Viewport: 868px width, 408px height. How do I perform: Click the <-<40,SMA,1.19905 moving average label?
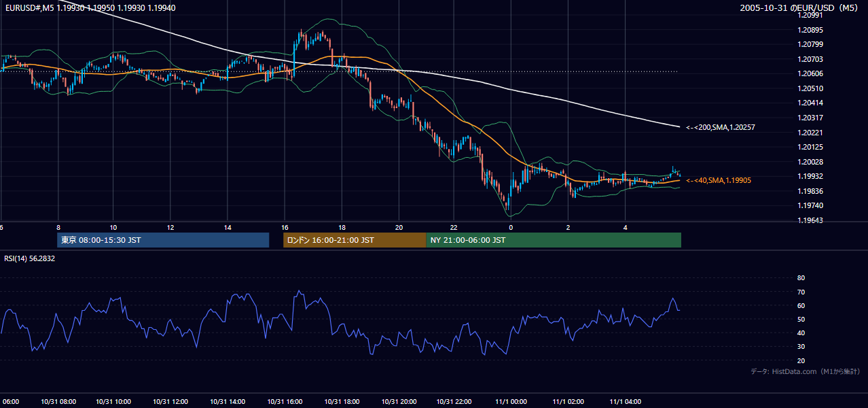(x=718, y=180)
